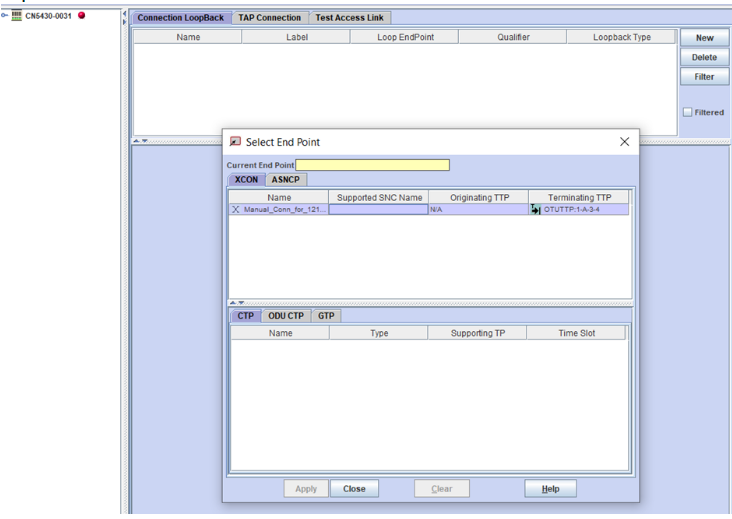Enable the Filtered checkbox

687,112
